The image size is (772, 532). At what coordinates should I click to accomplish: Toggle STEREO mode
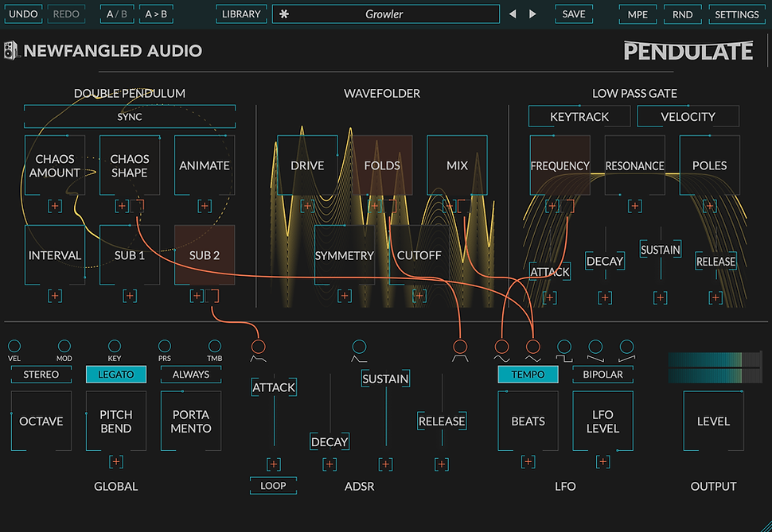pyautogui.click(x=41, y=375)
